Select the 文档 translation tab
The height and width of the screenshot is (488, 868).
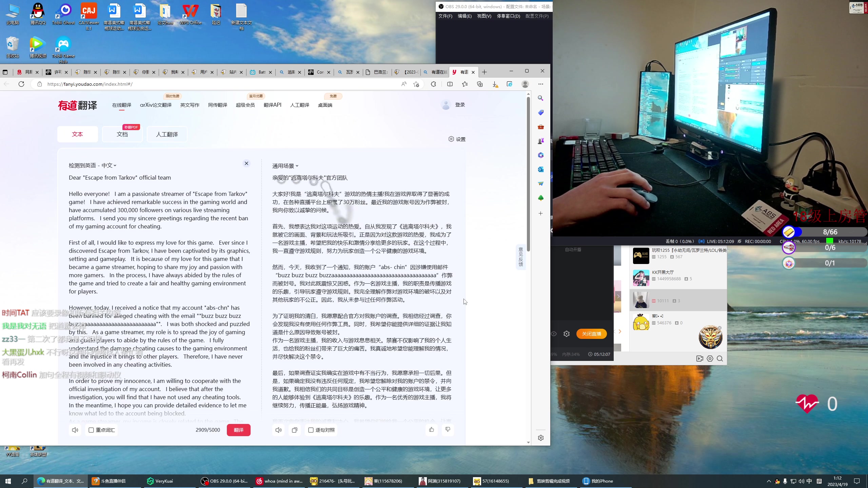122,134
